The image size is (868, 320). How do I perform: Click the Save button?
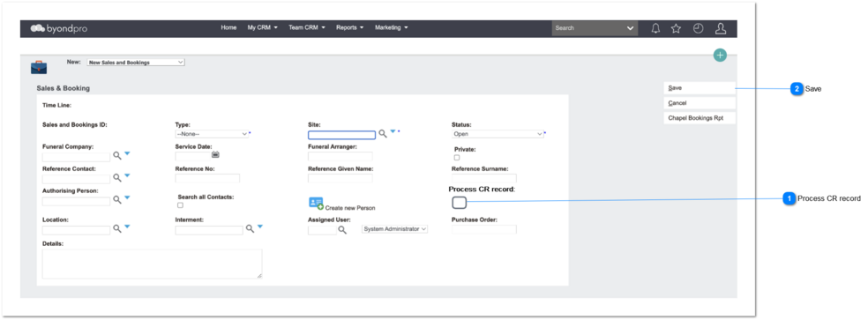700,88
